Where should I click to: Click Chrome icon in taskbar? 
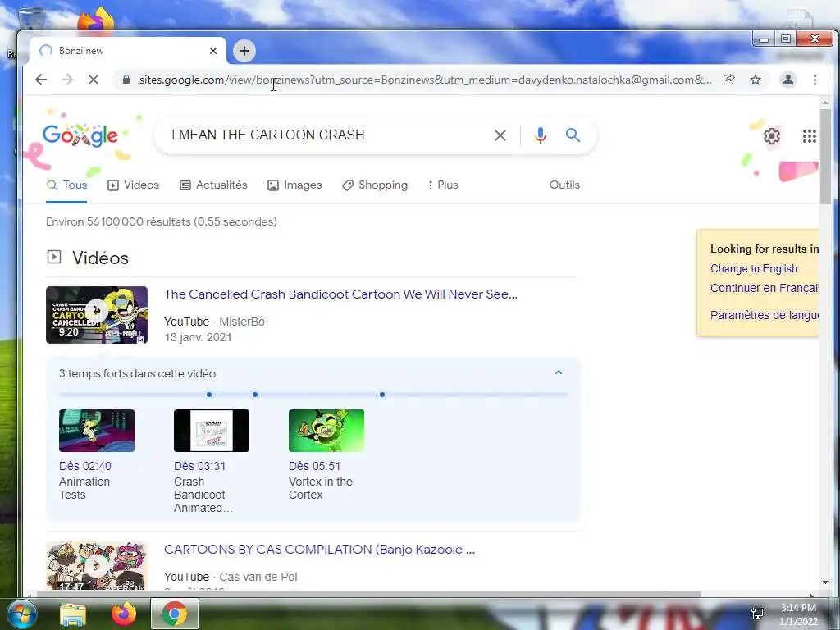click(175, 614)
